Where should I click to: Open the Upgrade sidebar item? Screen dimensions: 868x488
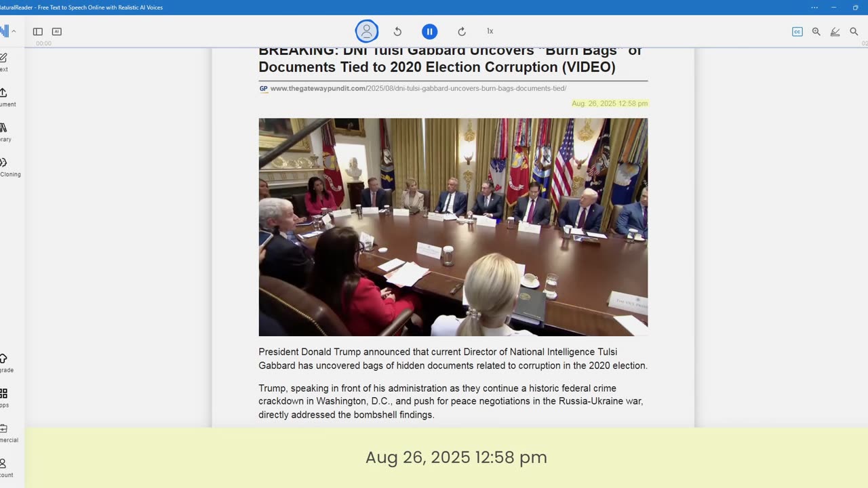tap(5, 363)
